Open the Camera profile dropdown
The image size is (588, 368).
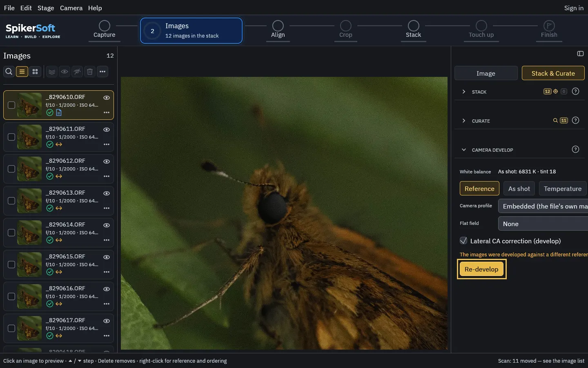pos(543,206)
